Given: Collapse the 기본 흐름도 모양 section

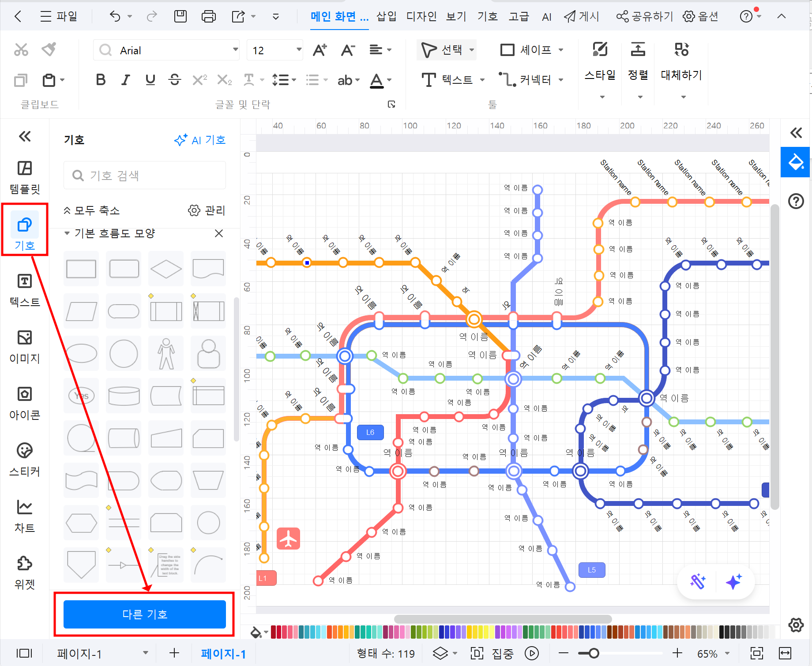Looking at the screenshot, I should point(67,233).
